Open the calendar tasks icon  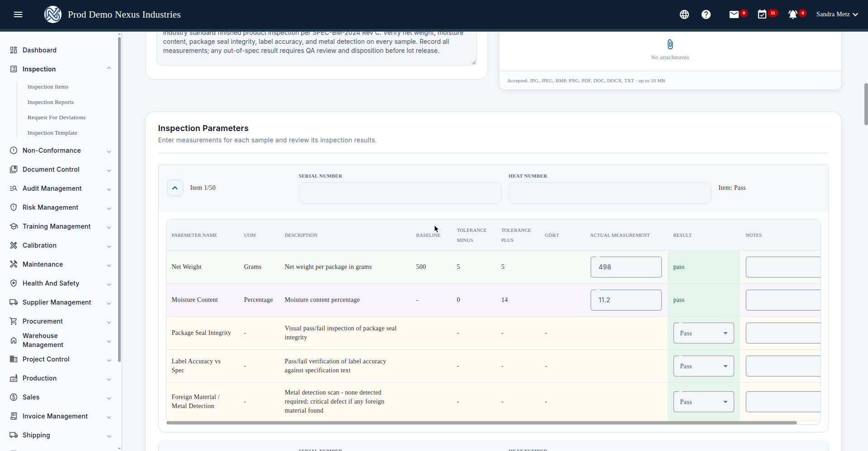pos(762,14)
